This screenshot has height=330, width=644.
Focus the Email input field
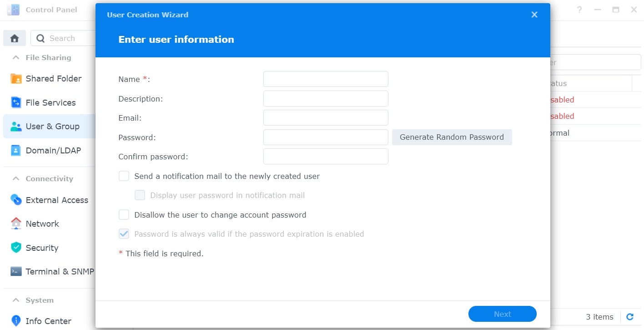point(326,118)
